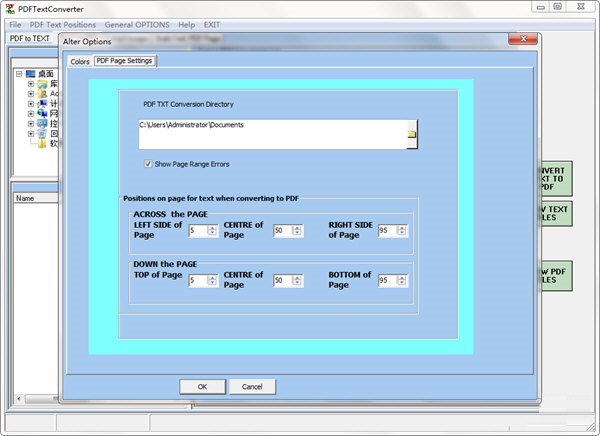Viewport: 600px width, 436px height.
Task: Select the recycle bin 回 icon in the tree
Action: coord(42,133)
